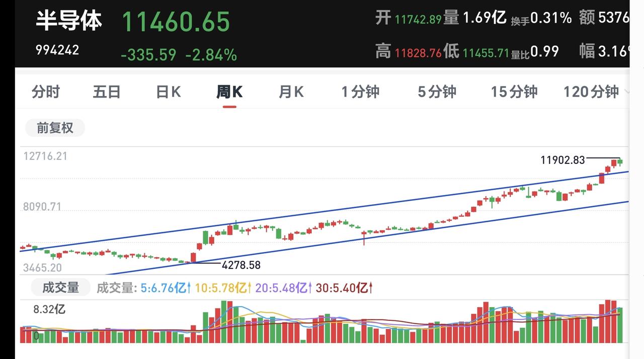Click the y-axis label 8090.71
Image resolution: width=644 pixels, height=359 pixels.
(42, 207)
